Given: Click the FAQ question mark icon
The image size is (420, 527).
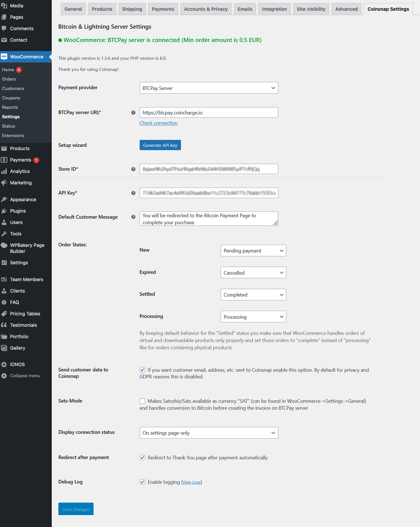Looking at the screenshot, I should [x=4, y=302].
